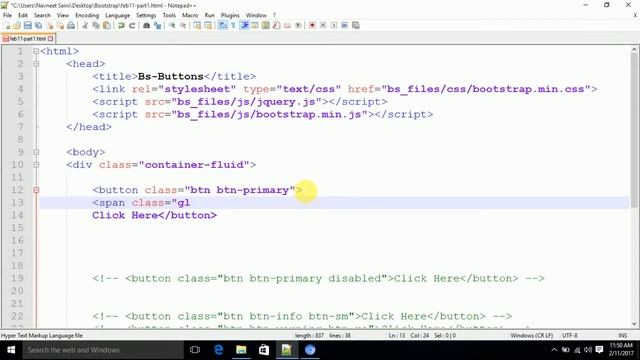Click the Playback macro toolbar icon
Viewport: 640px width, 360px height.
pyautogui.click(x=334, y=25)
